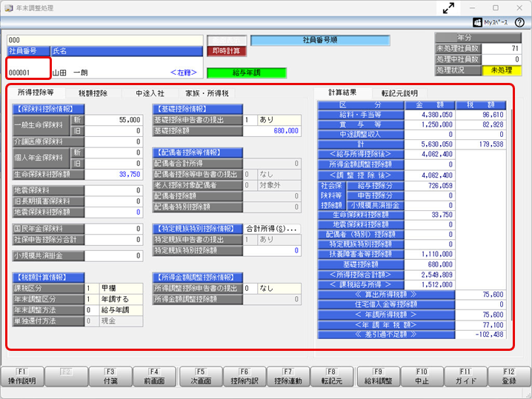The image size is (532, 399).
Task: Click the 地震保険料 amount field
Action: point(113,190)
